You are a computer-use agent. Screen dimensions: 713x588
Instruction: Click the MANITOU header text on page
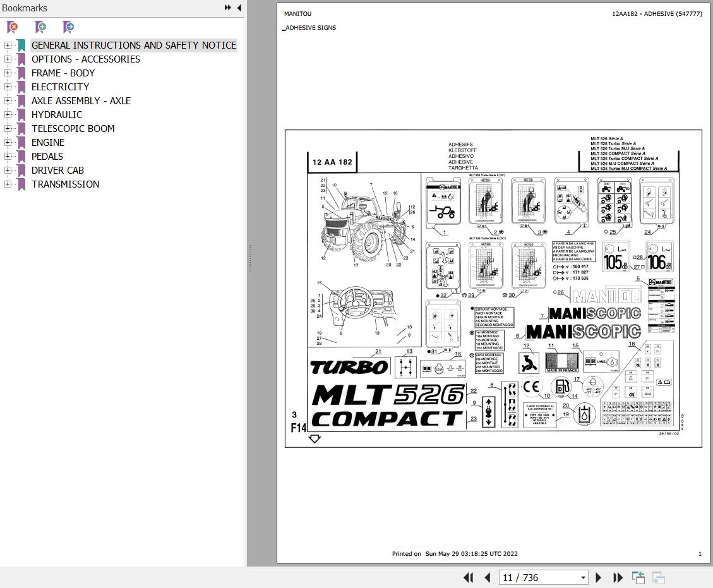(x=298, y=14)
